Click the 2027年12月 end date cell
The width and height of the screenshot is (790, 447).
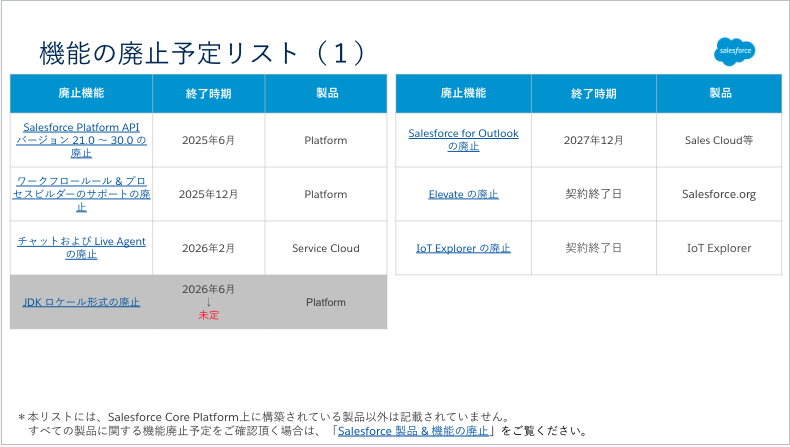click(x=593, y=140)
